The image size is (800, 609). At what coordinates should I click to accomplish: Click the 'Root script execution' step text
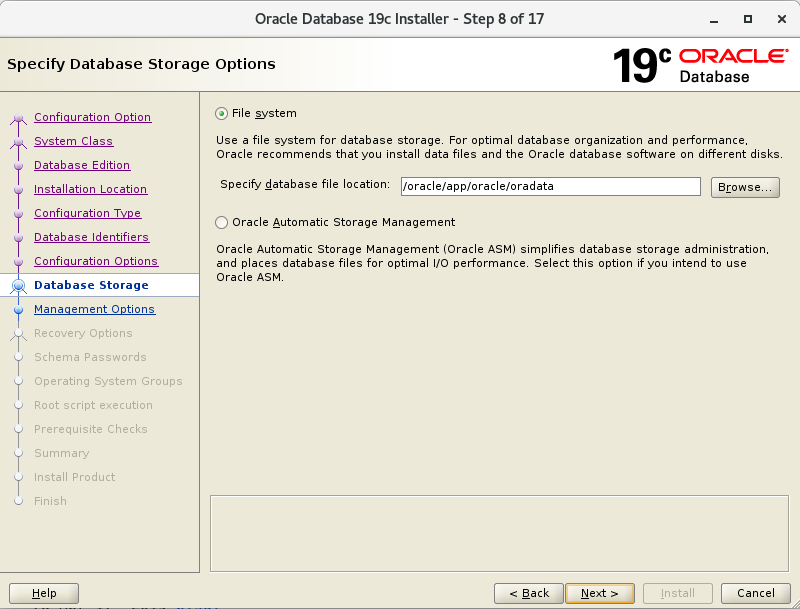click(93, 405)
